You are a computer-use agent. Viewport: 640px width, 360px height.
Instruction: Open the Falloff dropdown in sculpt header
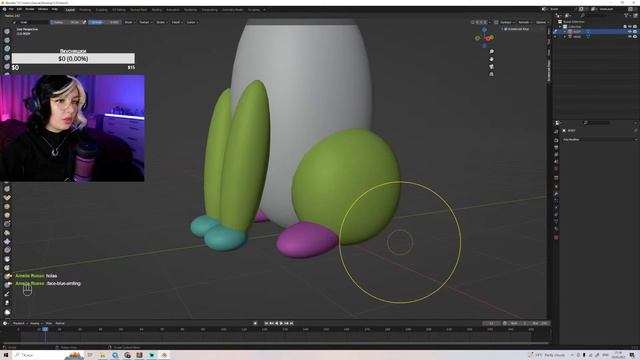(x=176, y=22)
